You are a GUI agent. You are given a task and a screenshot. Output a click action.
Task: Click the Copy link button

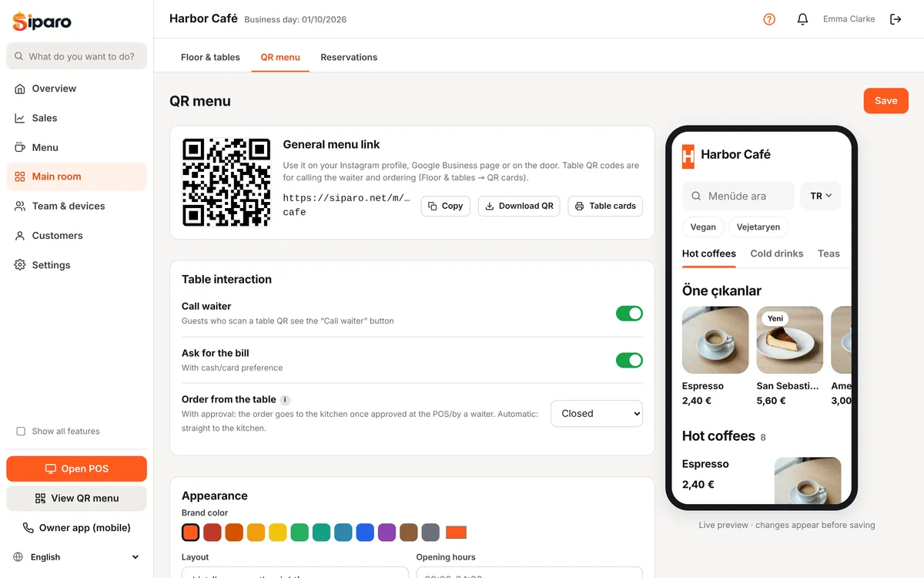pos(445,206)
